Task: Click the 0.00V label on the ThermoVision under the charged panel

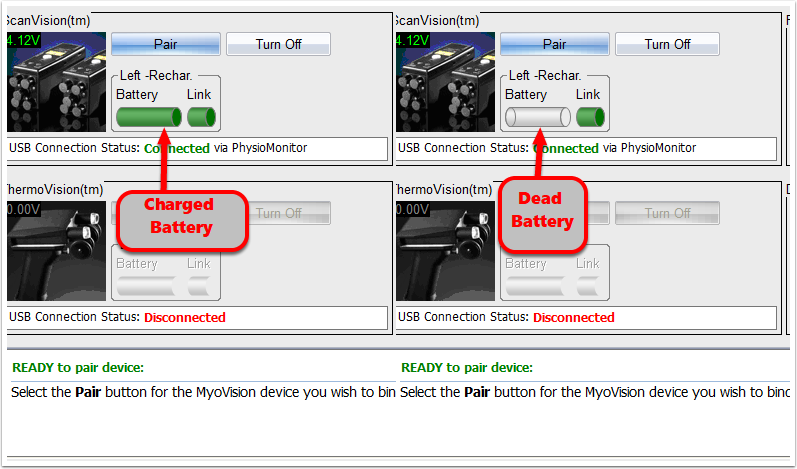Action: (x=23, y=209)
